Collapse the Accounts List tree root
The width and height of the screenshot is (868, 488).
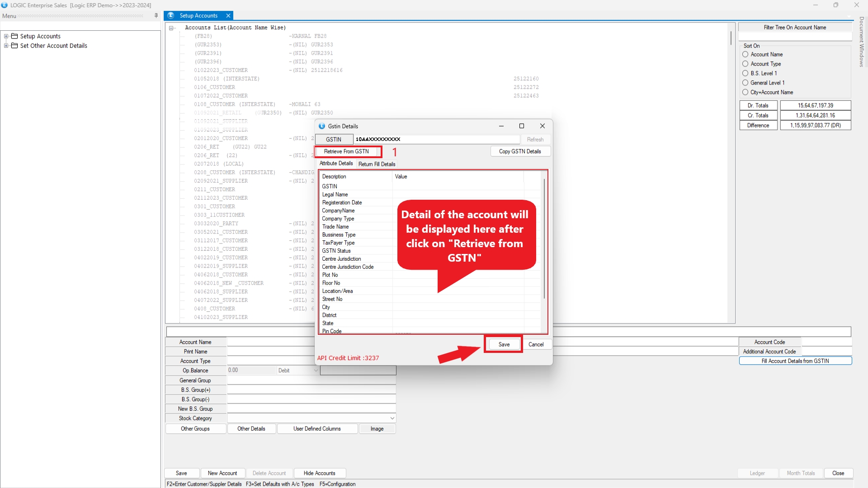[x=171, y=28]
